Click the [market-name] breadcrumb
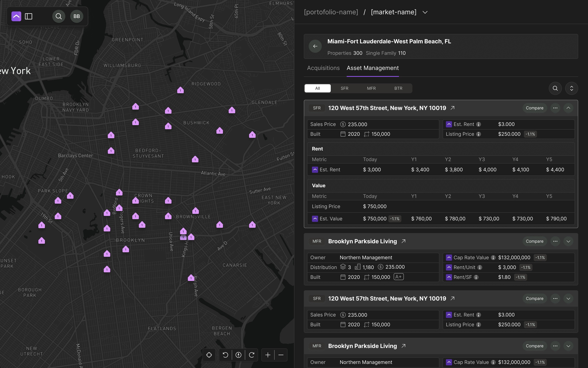This screenshot has height=368, width=588. coord(394,12)
